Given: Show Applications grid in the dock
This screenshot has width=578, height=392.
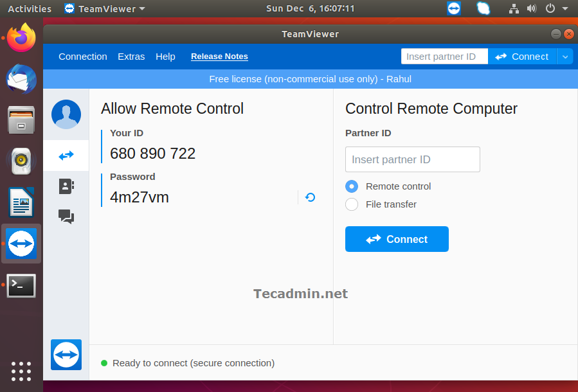Looking at the screenshot, I should point(21,371).
